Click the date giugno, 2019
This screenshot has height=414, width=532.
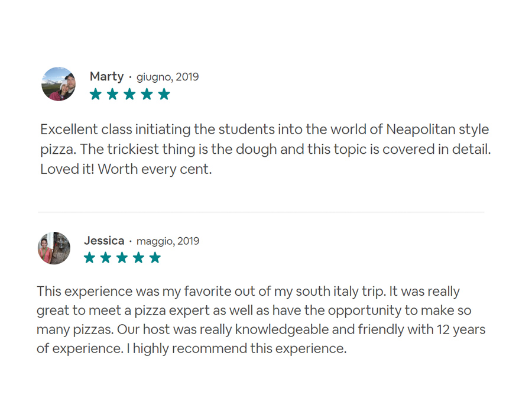168,77
